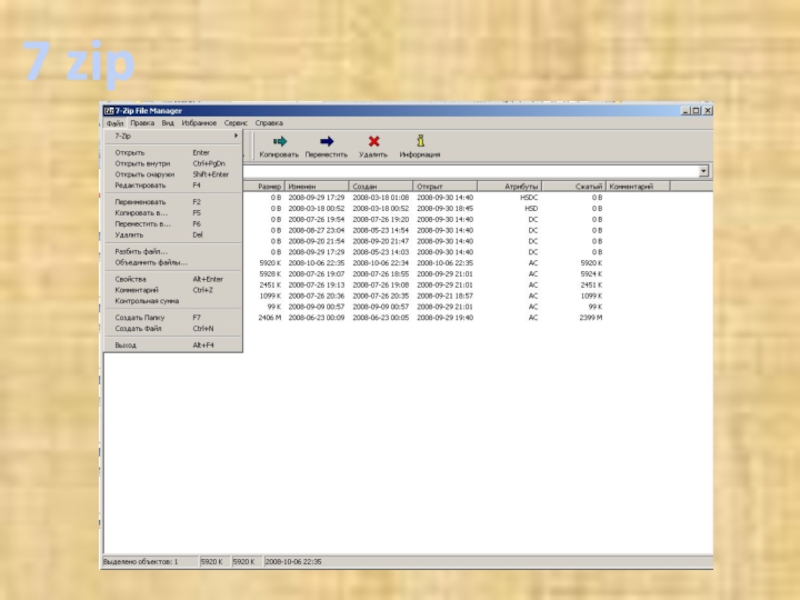Open the Избранное menu
Screen dimensions: 800x600
tap(199, 123)
